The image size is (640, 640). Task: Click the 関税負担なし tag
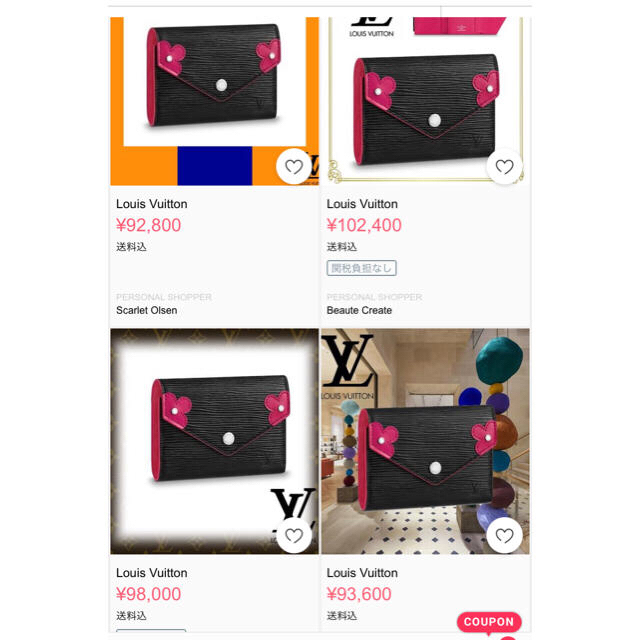pos(362,268)
